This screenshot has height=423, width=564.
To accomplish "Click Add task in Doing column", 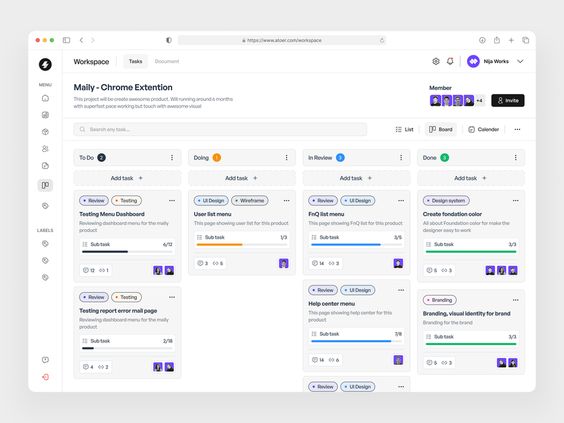I will coord(242,178).
